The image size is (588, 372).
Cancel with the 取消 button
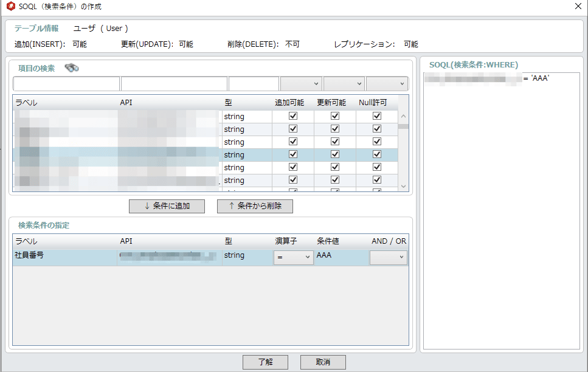[323, 362]
